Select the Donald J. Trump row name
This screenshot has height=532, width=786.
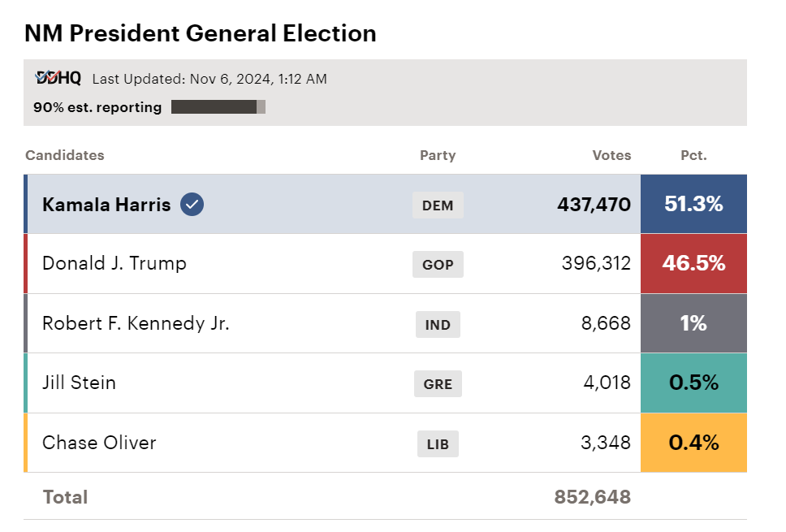pyautogui.click(x=114, y=263)
